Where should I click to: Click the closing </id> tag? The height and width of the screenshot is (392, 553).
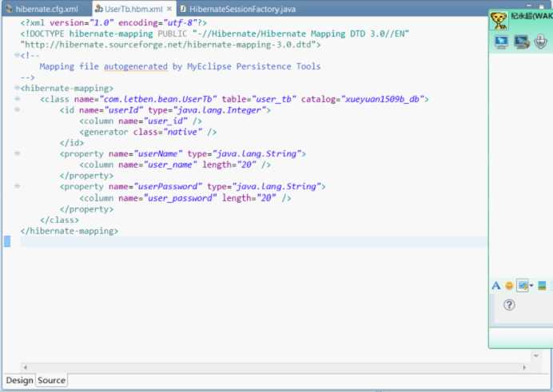point(72,143)
